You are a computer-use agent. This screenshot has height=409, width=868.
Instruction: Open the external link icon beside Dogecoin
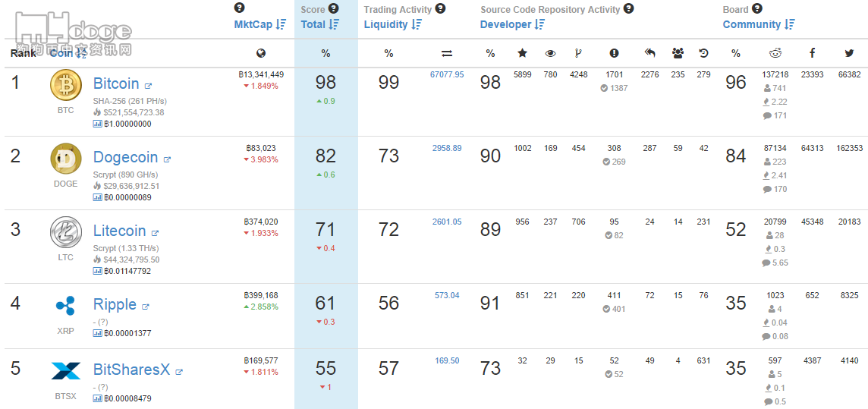click(x=168, y=159)
